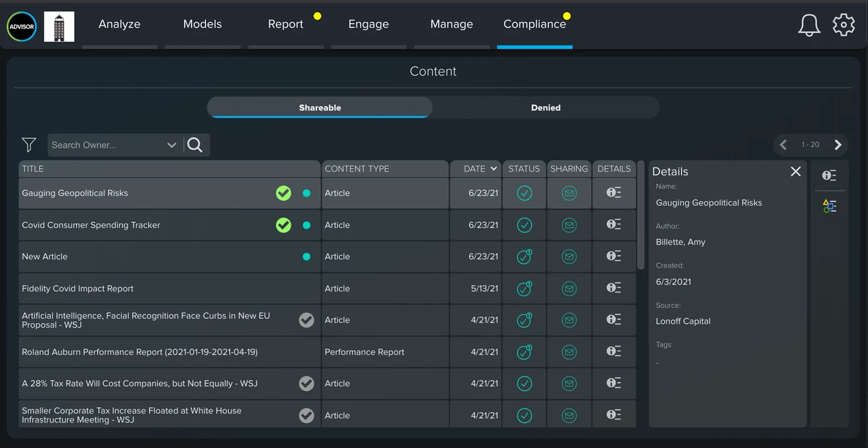
Task: Open the filter funnel icon
Action: [28, 145]
